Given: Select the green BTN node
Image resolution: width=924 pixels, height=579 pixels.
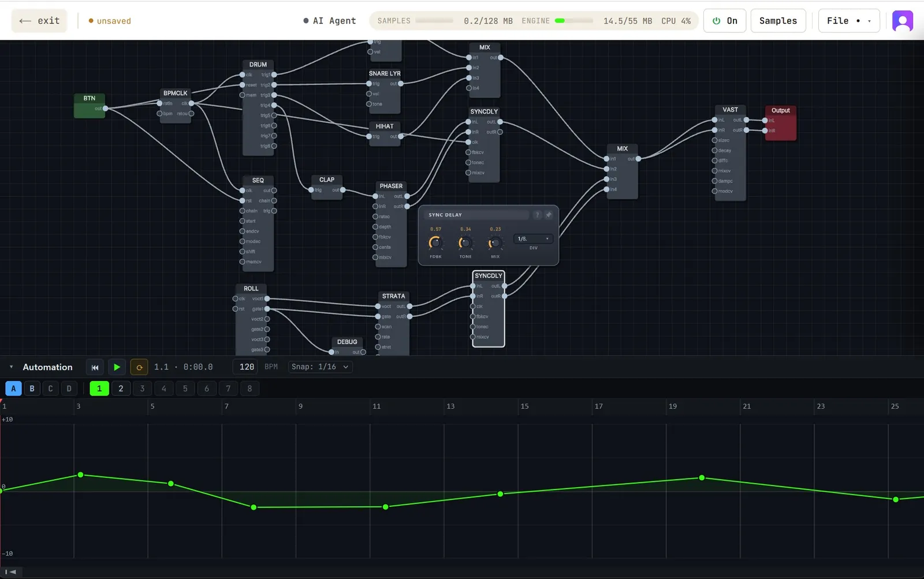Looking at the screenshot, I should coord(90,106).
